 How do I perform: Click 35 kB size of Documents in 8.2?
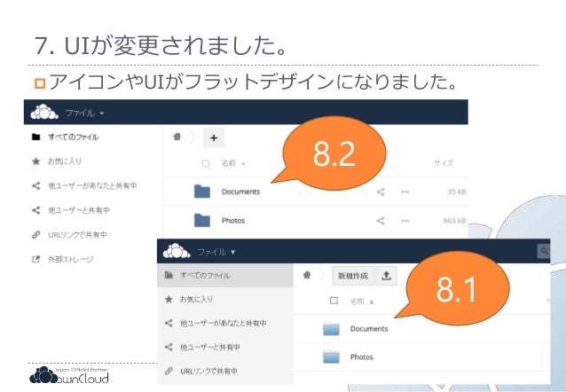tap(456, 192)
